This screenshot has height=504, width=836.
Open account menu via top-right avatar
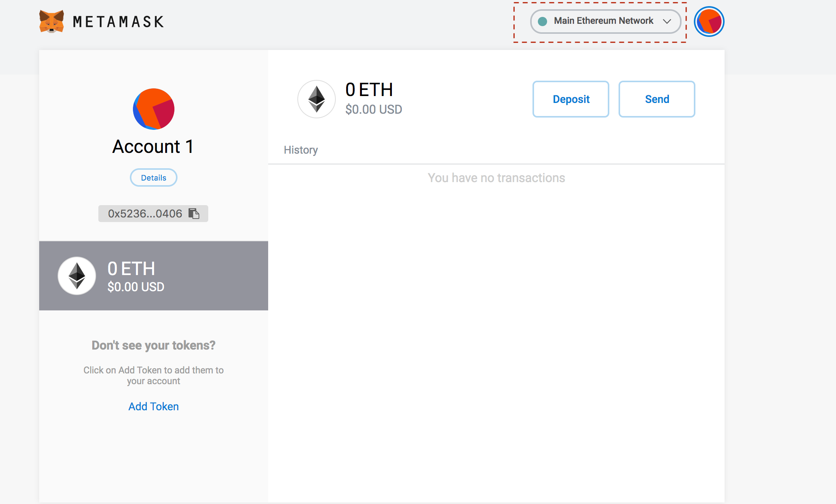(709, 22)
